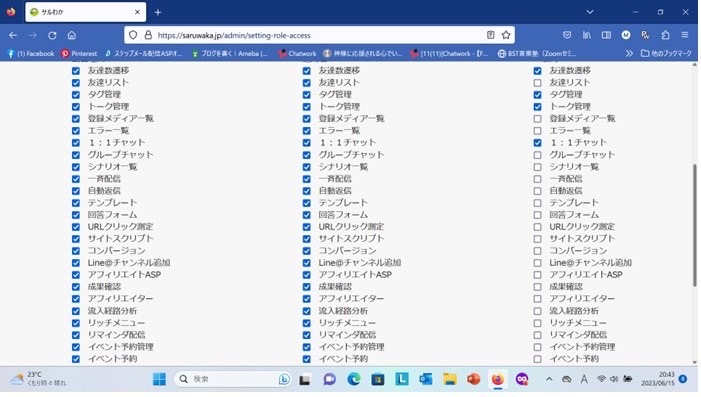This screenshot has height=397, width=701.
Task: Uncheck 1:1チャット checkbox in the third column
Action: click(537, 143)
